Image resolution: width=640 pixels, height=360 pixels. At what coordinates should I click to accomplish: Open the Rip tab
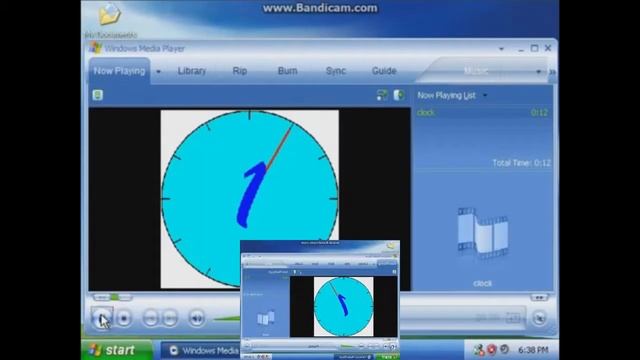(240, 71)
